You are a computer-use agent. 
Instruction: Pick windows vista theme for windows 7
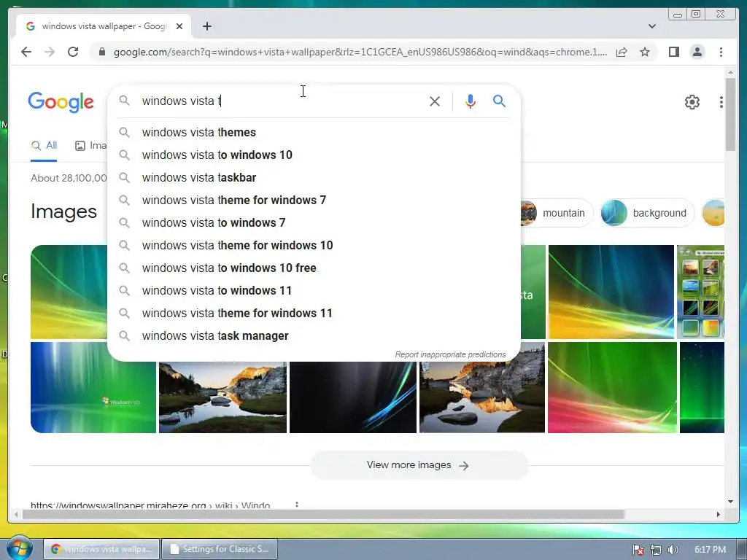pyautogui.click(x=314, y=200)
